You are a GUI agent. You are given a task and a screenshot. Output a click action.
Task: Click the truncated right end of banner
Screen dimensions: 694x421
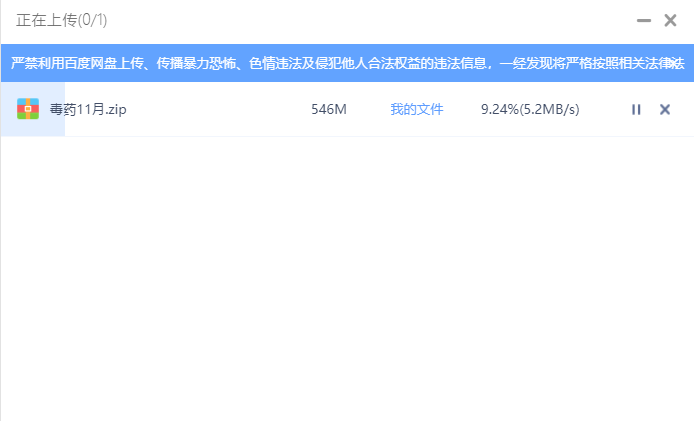coord(675,63)
